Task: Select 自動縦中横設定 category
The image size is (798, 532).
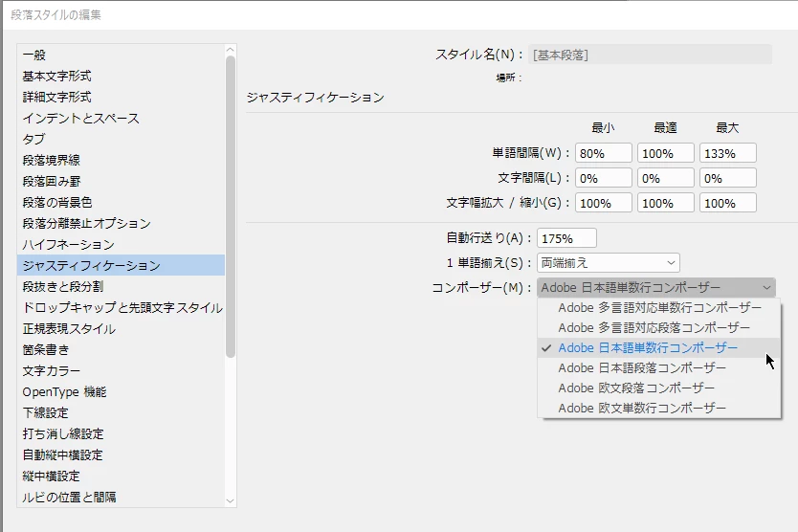Action: pyautogui.click(x=121, y=454)
